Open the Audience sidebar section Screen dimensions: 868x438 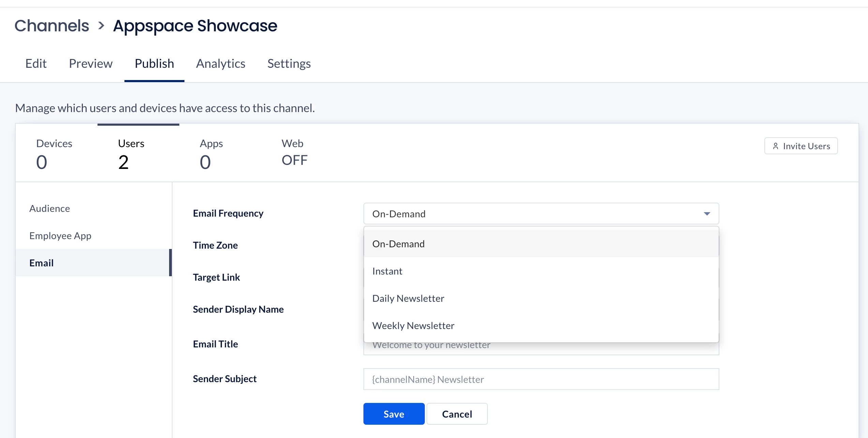(50, 208)
